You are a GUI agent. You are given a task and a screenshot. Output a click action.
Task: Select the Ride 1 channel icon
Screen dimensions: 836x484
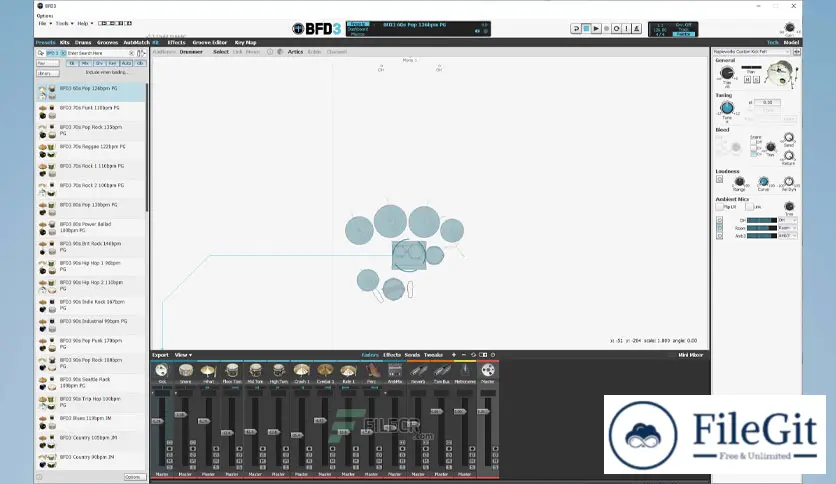coord(348,370)
